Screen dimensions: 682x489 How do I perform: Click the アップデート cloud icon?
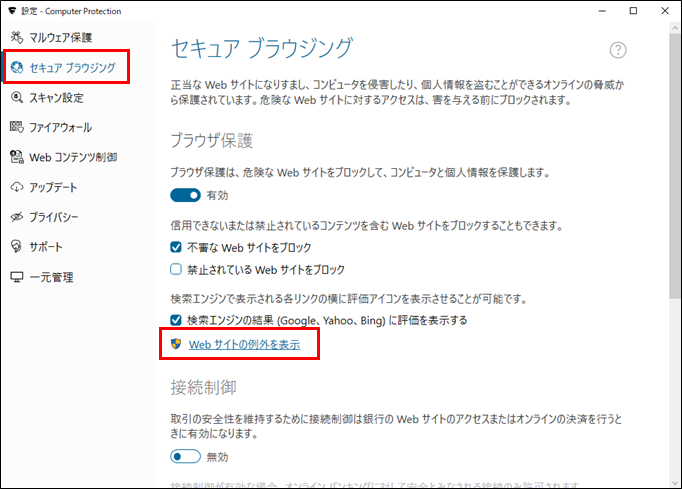(x=17, y=187)
